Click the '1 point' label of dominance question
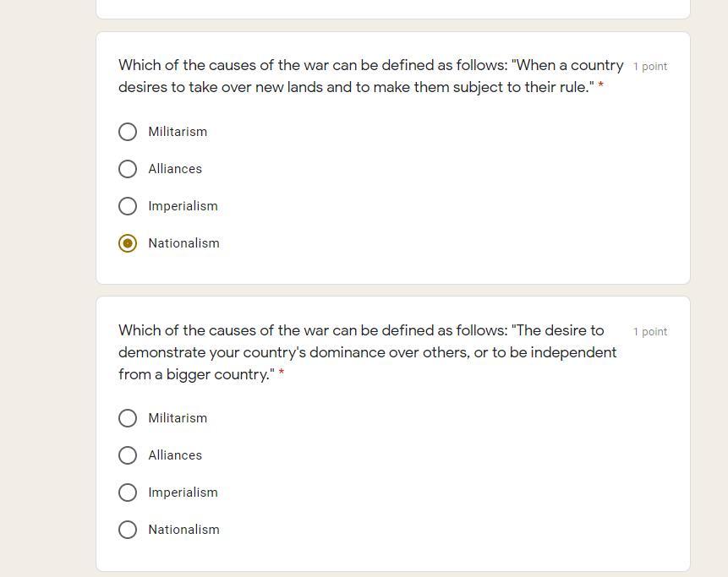The height and width of the screenshot is (577, 728). click(649, 332)
